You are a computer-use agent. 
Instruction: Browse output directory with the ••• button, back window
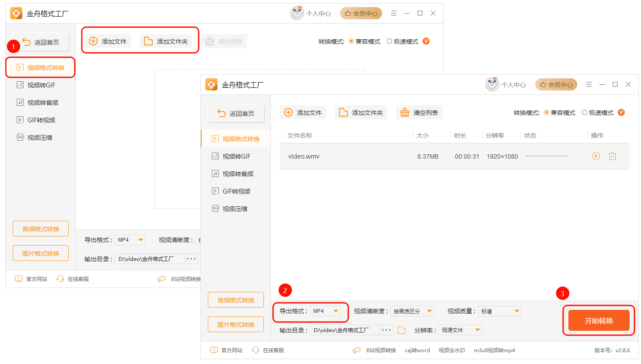(191, 259)
